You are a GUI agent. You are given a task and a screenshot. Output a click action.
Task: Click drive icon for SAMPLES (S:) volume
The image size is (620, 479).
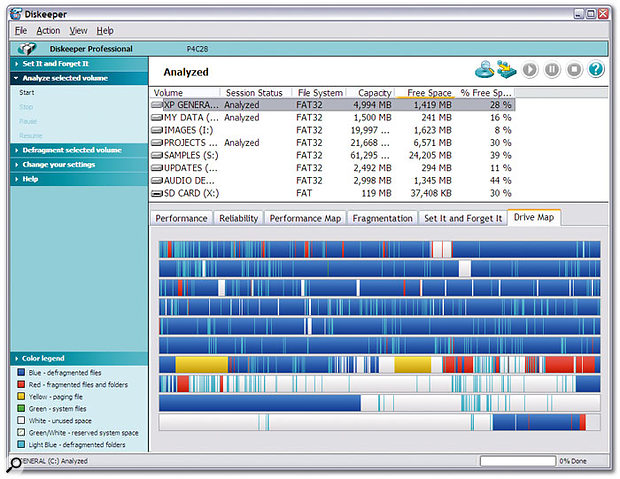157,155
